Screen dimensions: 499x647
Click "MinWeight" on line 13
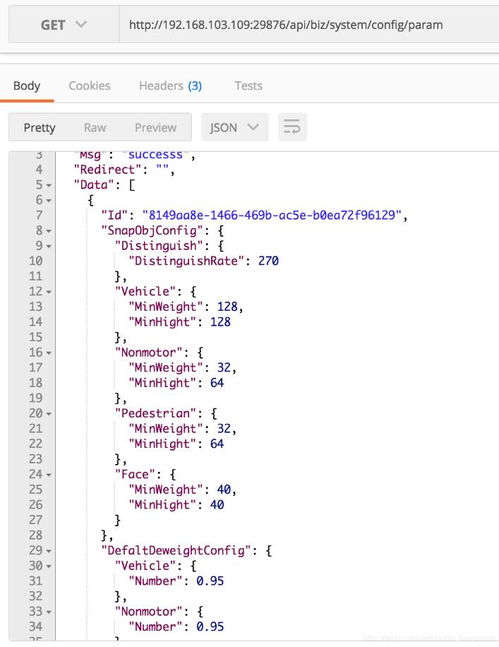coord(166,307)
